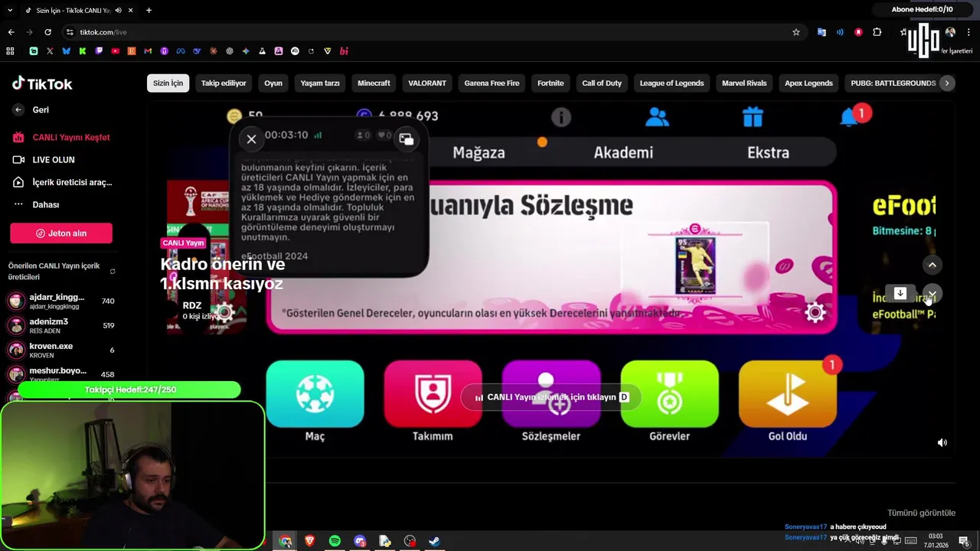Open Brave browser from the taskbar
Screen dimensions: 980x551
click(310, 541)
